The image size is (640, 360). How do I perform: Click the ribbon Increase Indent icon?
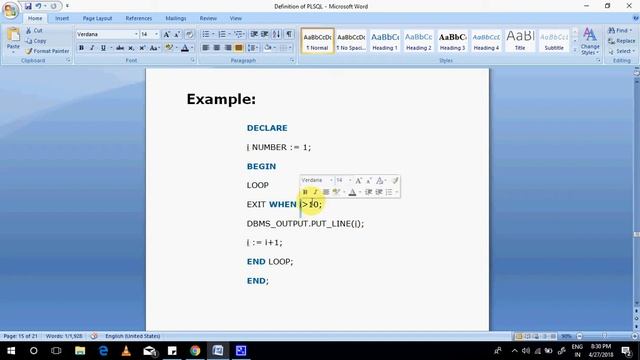(264, 34)
